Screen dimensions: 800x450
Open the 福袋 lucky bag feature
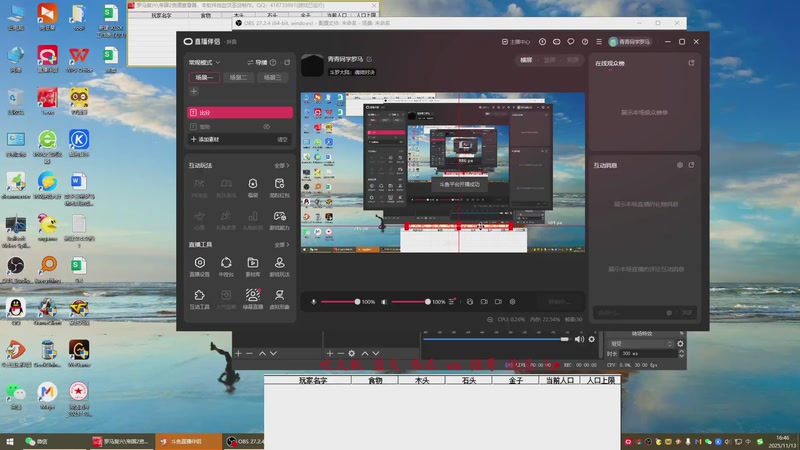253,187
